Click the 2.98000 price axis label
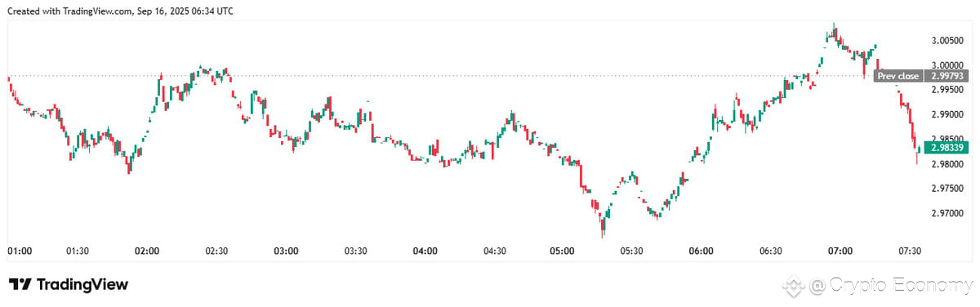 (947, 164)
